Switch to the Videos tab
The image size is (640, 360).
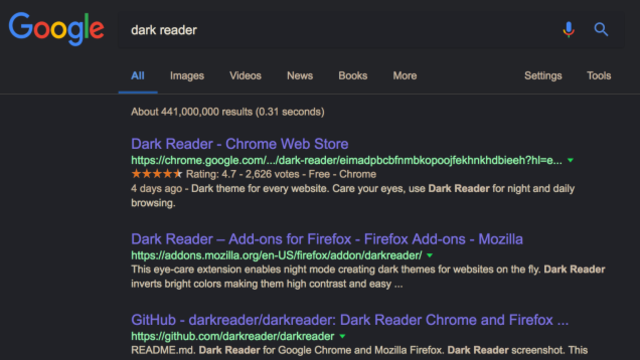[x=245, y=76]
